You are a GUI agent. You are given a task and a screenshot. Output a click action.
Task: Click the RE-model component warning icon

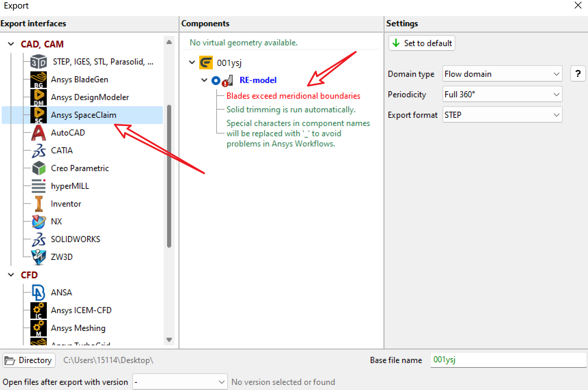[228, 81]
